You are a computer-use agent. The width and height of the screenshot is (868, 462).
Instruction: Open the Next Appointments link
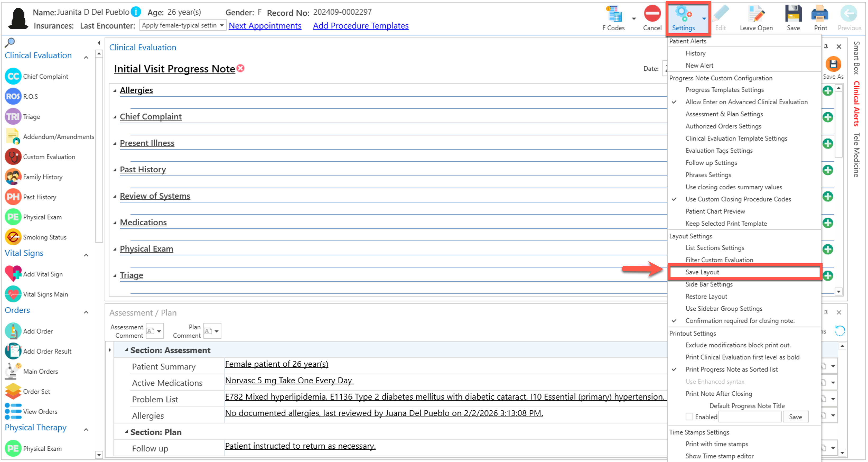(265, 26)
